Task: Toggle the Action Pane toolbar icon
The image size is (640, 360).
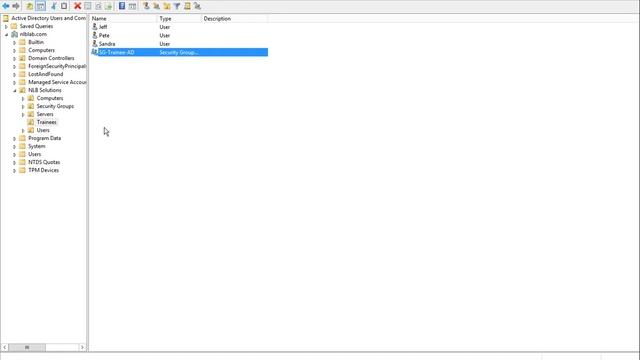Action: point(132,6)
